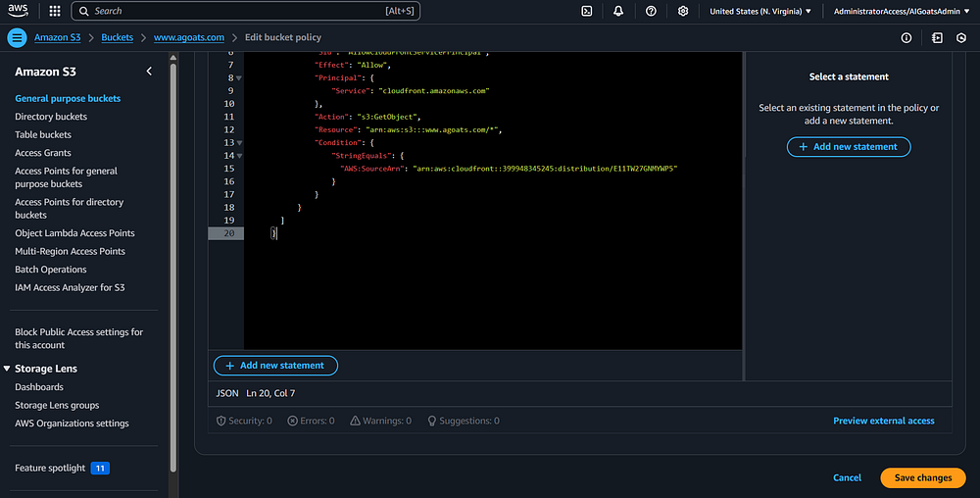Click the Save changes button
This screenshot has width=980, height=498.
coord(922,477)
